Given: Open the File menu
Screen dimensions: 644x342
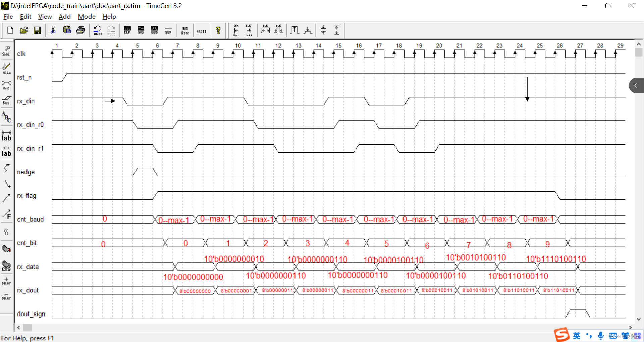Looking at the screenshot, I should (x=8, y=16).
